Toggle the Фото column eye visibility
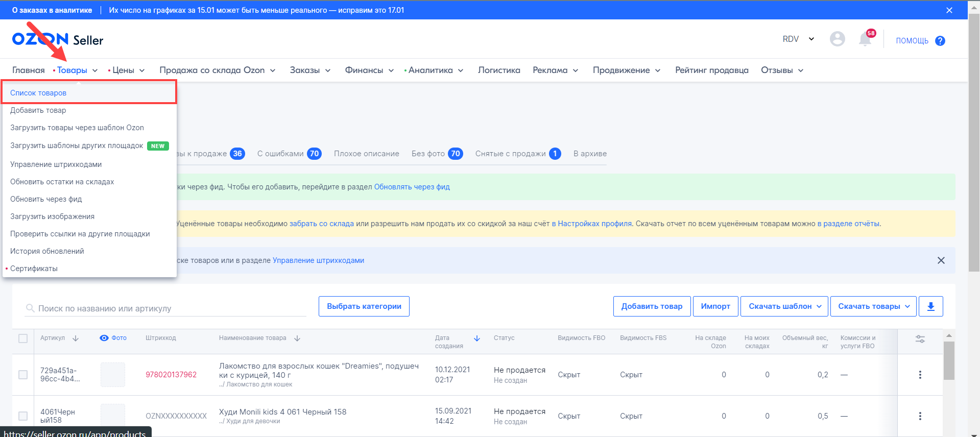 click(104, 338)
